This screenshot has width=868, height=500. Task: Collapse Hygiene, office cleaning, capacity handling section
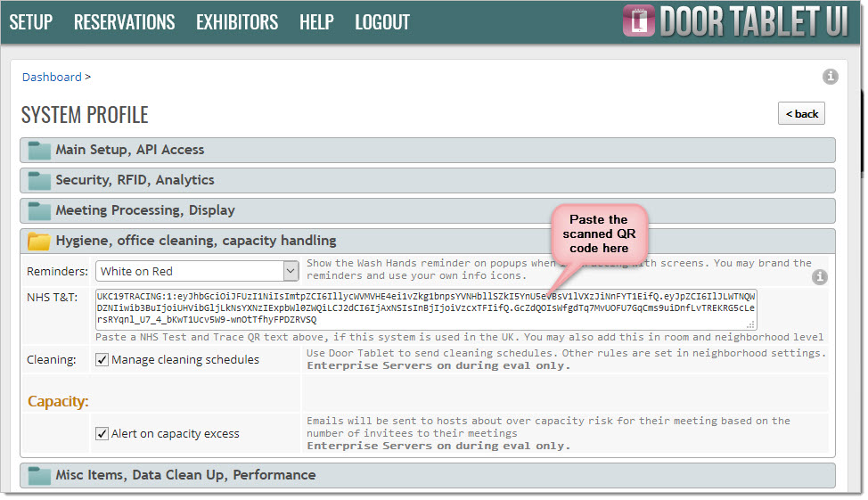pos(196,241)
